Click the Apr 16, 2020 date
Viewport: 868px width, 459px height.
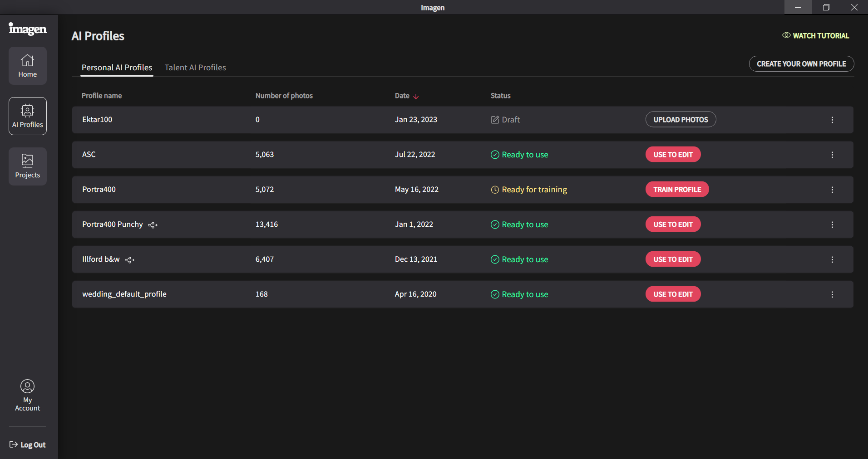(415, 294)
